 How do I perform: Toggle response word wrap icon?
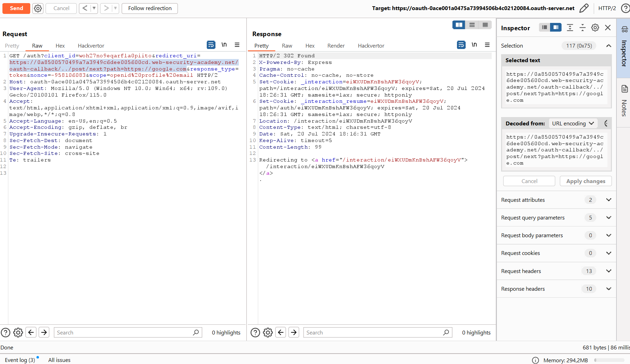tap(461, 45)
